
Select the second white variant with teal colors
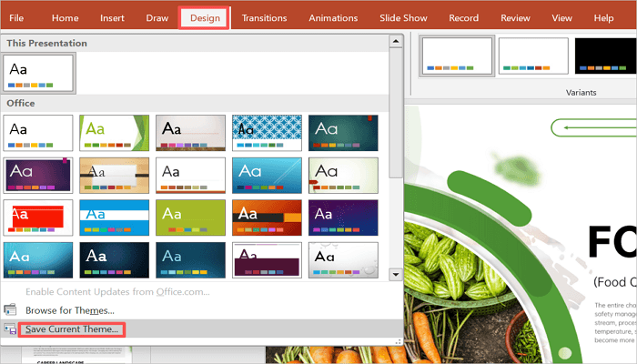(x=533, y=56)
